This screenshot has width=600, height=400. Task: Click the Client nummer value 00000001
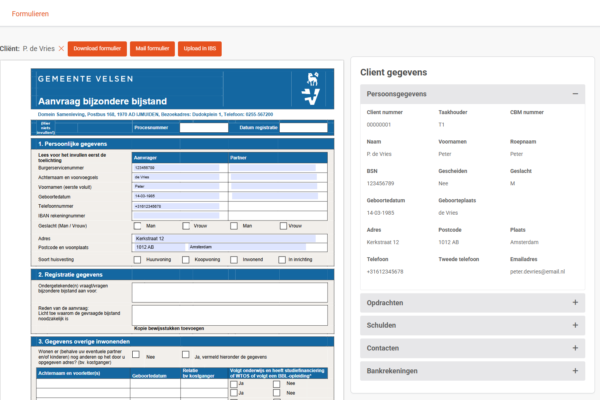click(x=379, y=125)
